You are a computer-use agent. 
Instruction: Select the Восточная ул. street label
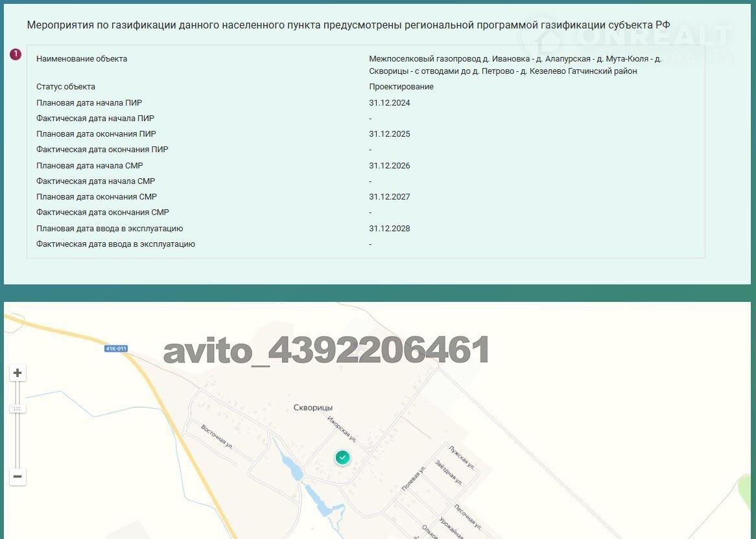tap(217, 438)
